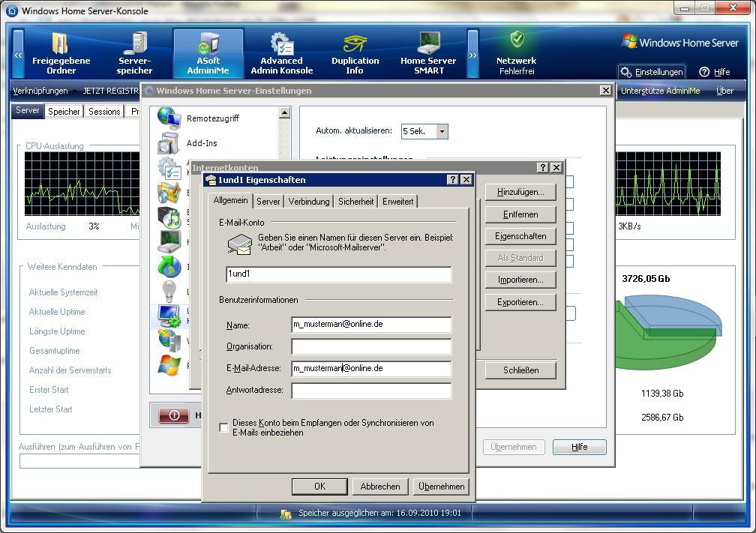Open the Autom. aktualisieren interval dropdown
The height and width of the screenshot is (533, 756).
pyautogui.click(x=442, y=131)
